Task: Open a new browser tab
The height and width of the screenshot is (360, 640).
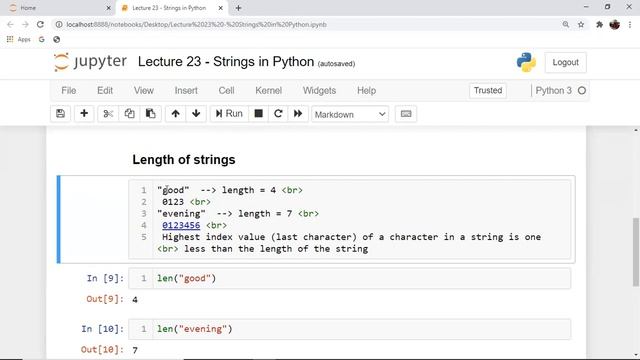Action: pos(238,8)
